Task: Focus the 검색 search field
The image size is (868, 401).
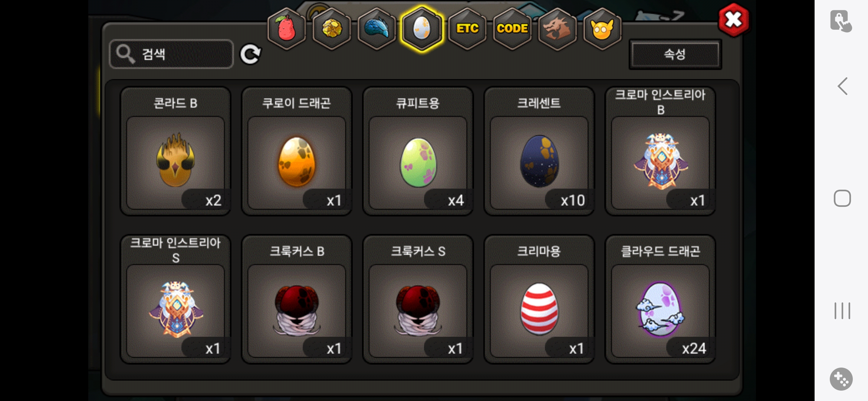Action: click(171, 54)
